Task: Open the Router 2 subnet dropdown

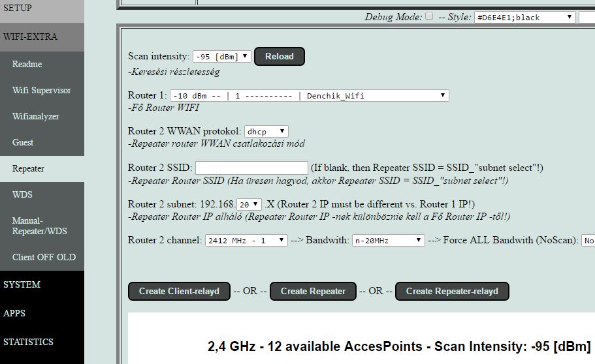Action: click(249, 204)
